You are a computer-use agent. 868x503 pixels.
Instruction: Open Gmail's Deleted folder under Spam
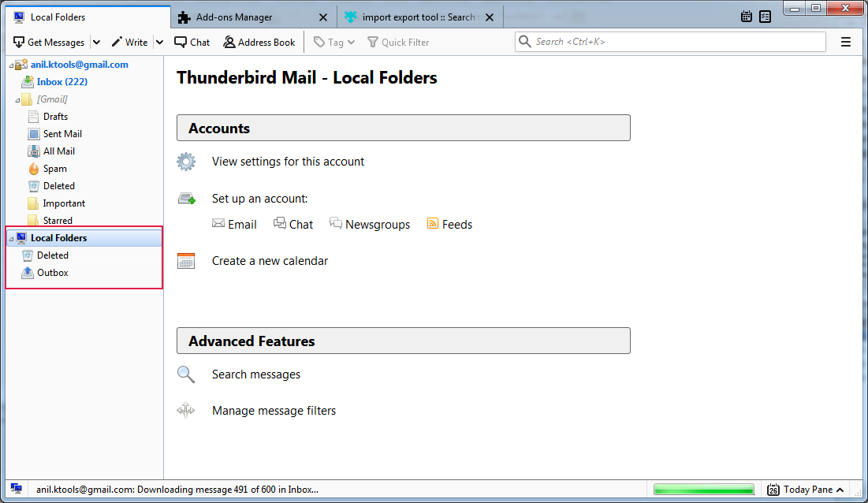58,186
